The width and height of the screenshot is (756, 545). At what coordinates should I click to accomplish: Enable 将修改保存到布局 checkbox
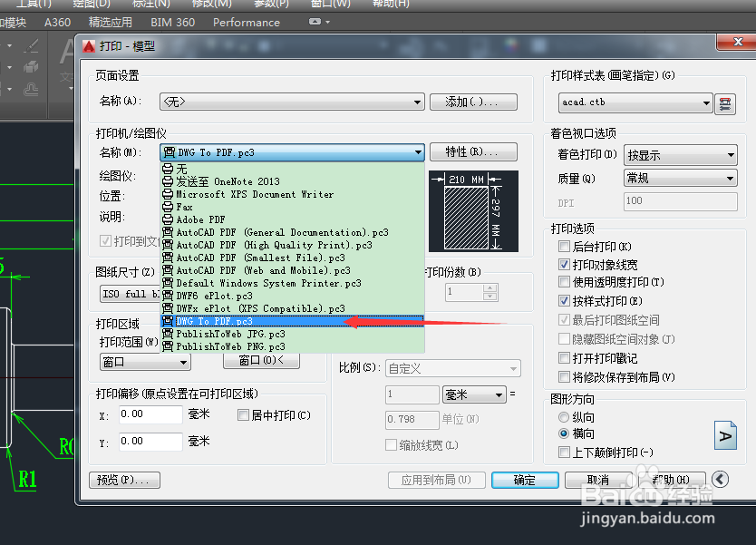(x=564, y=376)
